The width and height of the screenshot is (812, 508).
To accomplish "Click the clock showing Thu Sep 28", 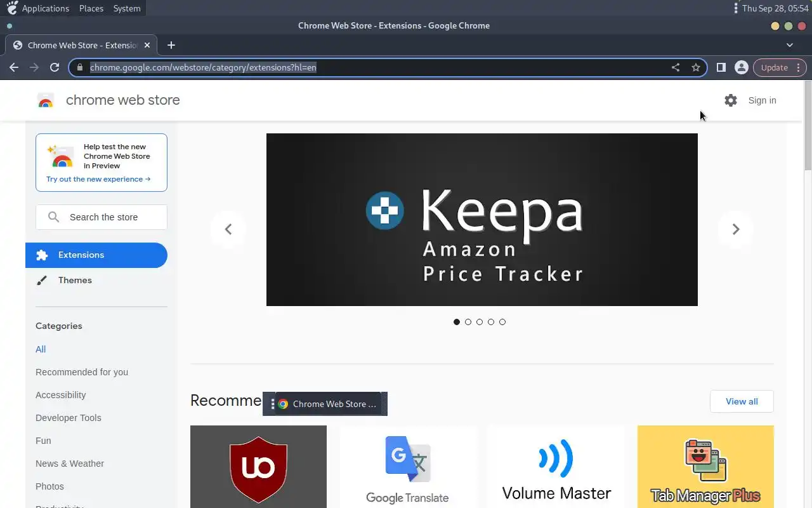I will [775, 8].
